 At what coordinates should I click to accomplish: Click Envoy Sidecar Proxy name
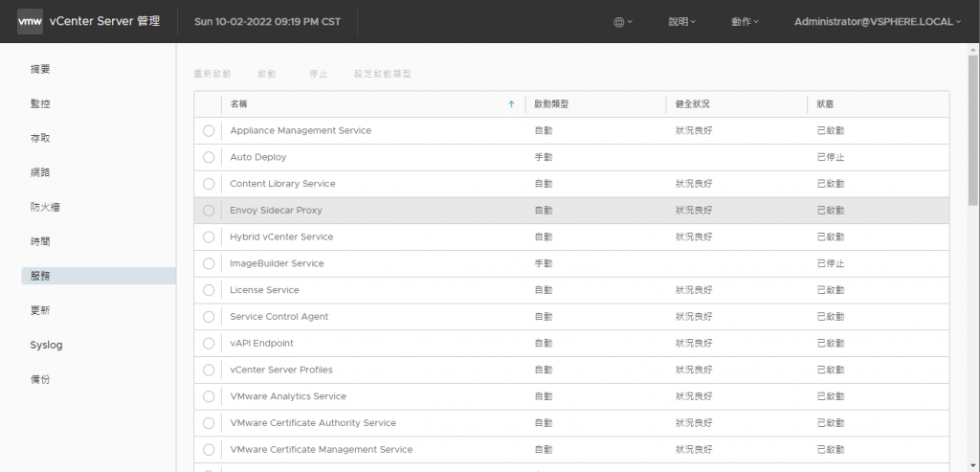pyautogui.click(x=277, y=211)
